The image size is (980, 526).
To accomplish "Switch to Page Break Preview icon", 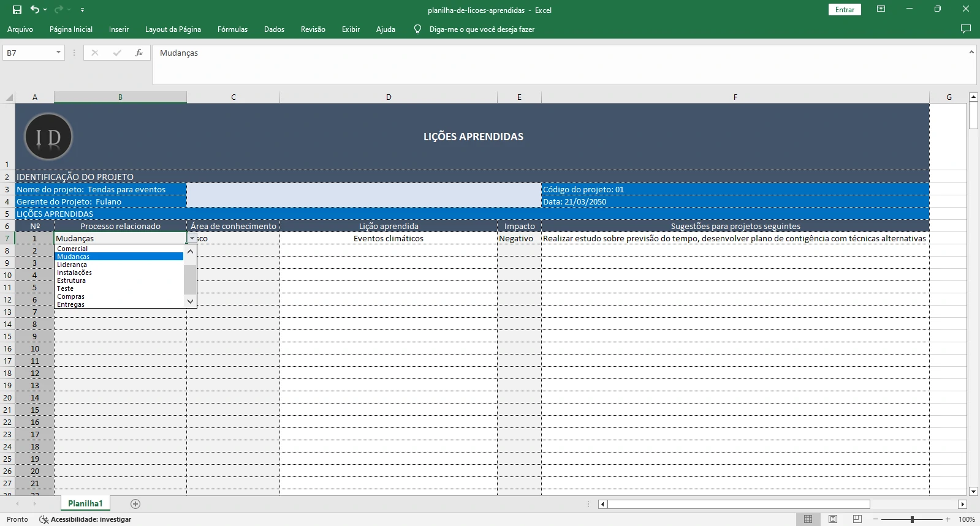I will (857, 519).
